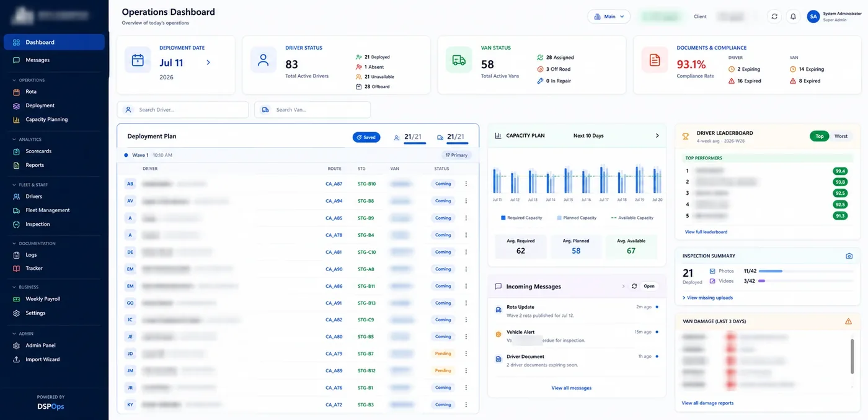Open row menu for route CA_A79
This screenshot has height=420, width=868.
pyautogui.click(x=466, y=354)
